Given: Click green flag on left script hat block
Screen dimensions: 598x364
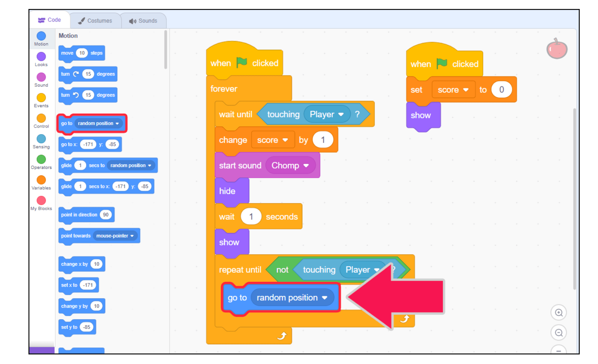Looking at the screenshot, I should (x=241, y=63).
